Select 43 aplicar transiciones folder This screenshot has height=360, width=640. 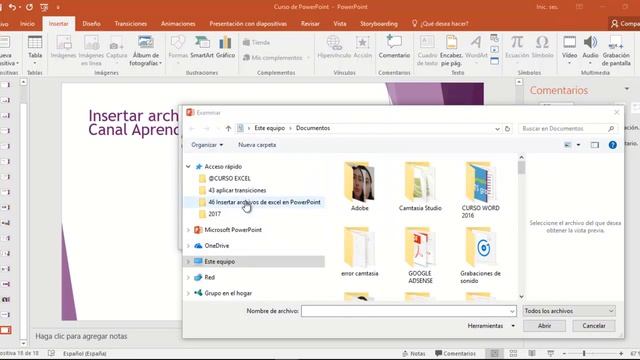coord(237,190)
